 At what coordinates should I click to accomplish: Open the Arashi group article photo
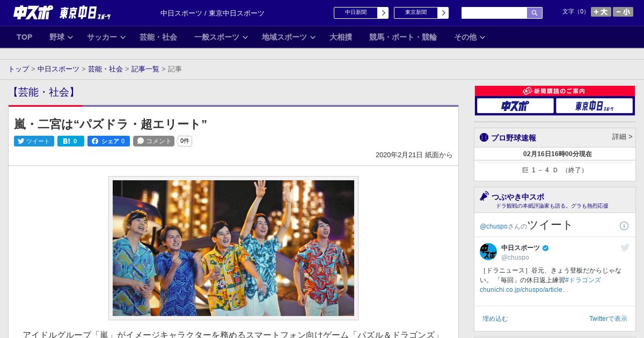233,248
